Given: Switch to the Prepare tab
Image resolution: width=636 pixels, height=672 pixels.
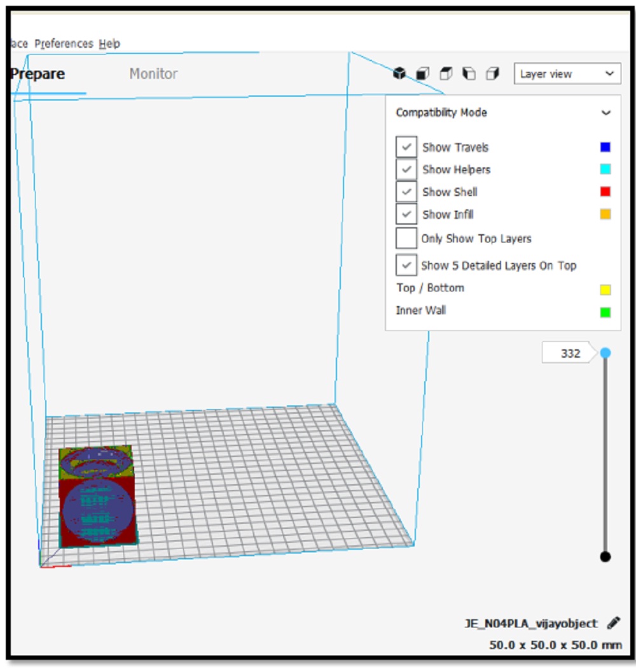Looking at the screenshot, I should [x=38, y=74].
